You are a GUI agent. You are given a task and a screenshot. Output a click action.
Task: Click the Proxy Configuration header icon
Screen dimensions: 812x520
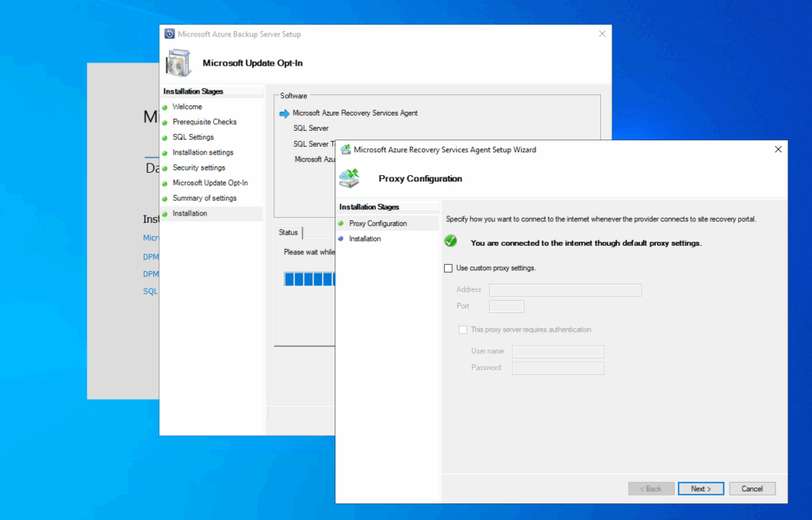pyautogui.click(x=350, y=178)
